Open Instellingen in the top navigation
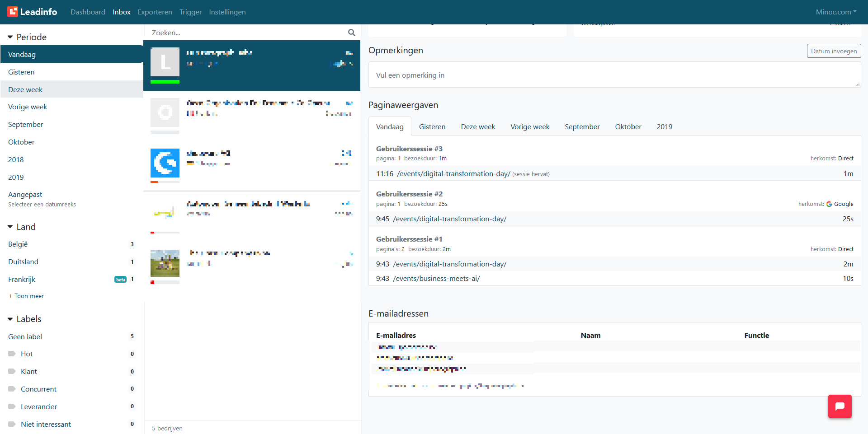 (227, 12)
